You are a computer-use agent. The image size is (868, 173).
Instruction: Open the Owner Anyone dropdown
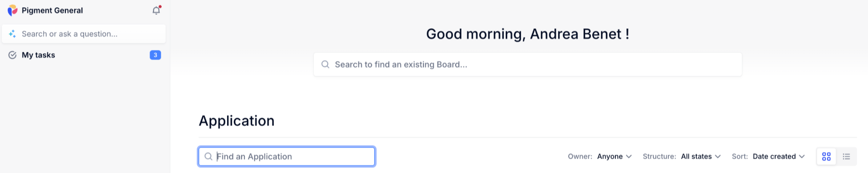pos(614,157)
